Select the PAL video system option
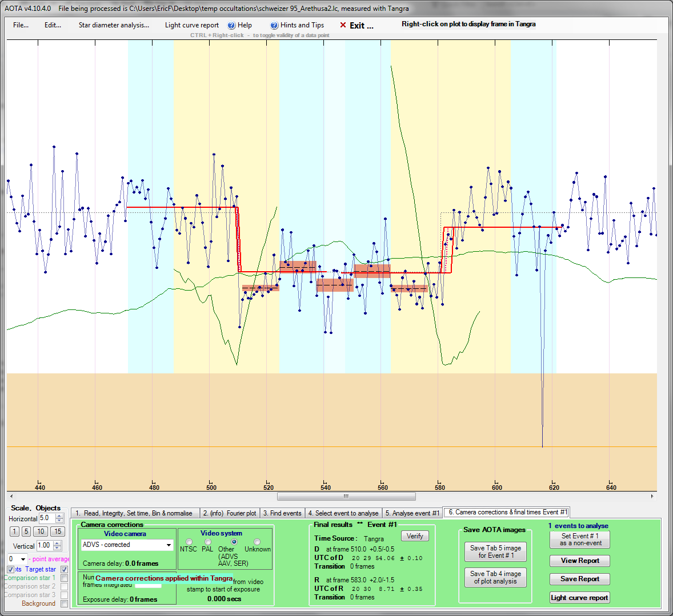This screenshot has height=616, width=673. (x=207, y=542)
